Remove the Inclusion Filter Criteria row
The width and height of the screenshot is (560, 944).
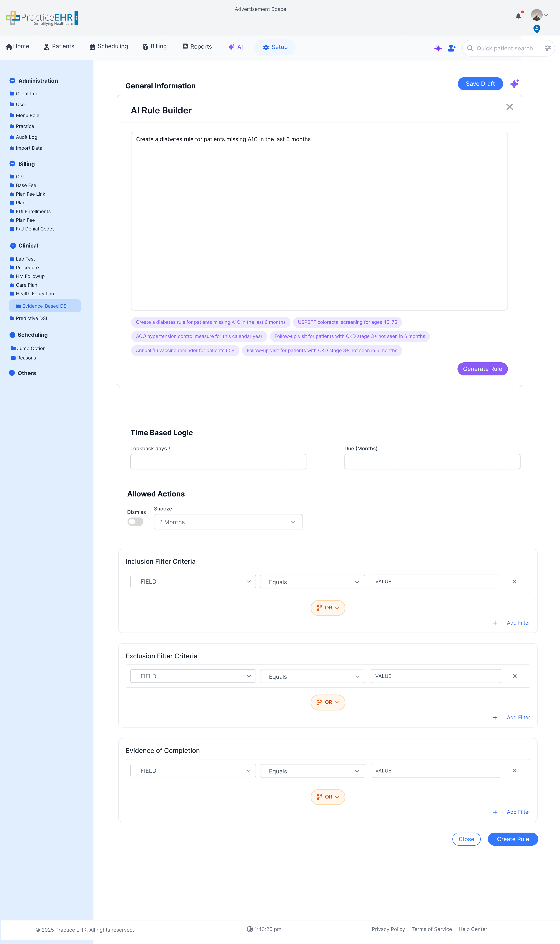(x=514, y=581)
